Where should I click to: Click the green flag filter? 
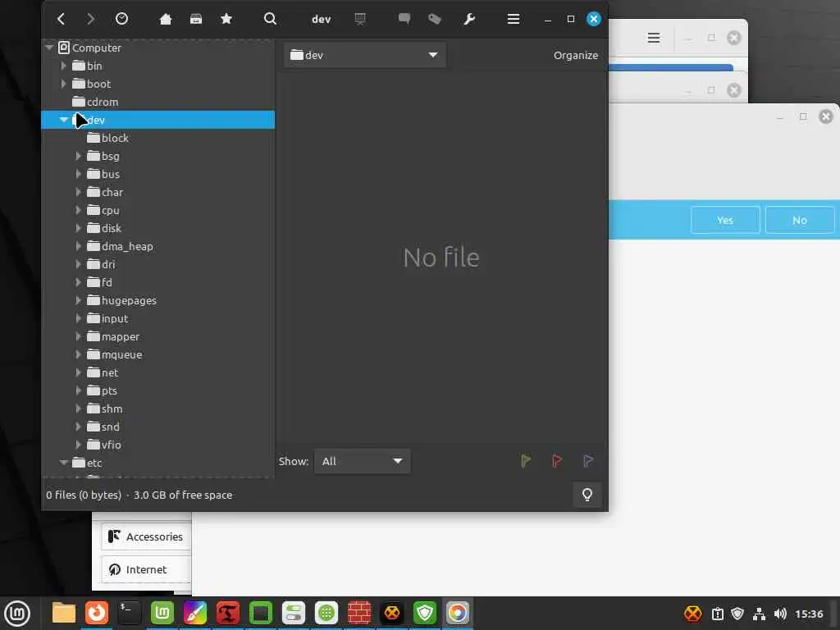[x=526, y=461]
